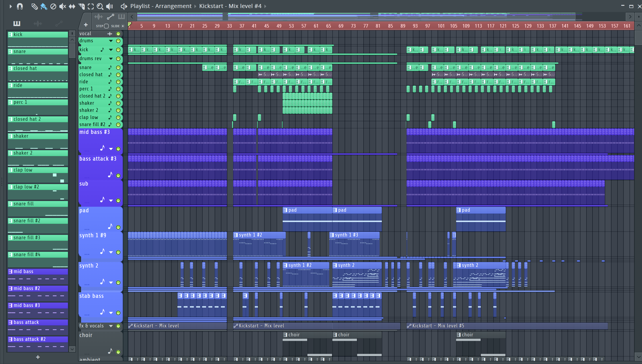Select the Paint brush tool
This screenshot has width=642, height=364.
[x=44, y=6]
